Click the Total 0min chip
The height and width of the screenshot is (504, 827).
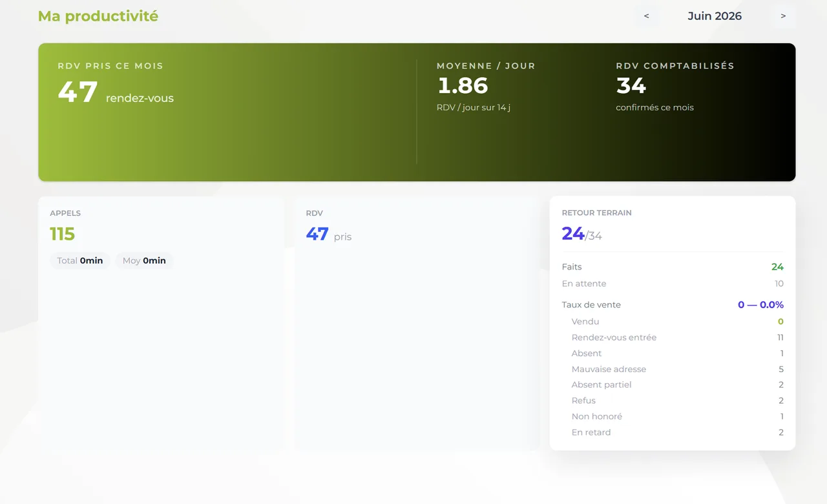80,260
